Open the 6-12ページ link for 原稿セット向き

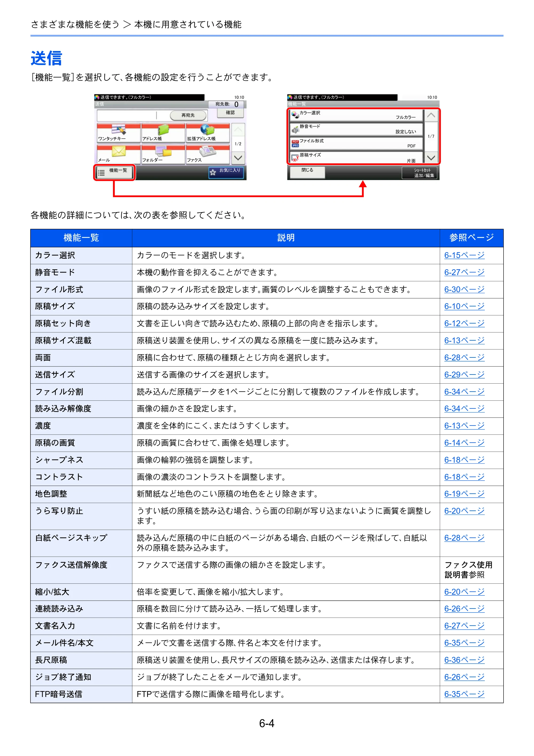point(464,323)
